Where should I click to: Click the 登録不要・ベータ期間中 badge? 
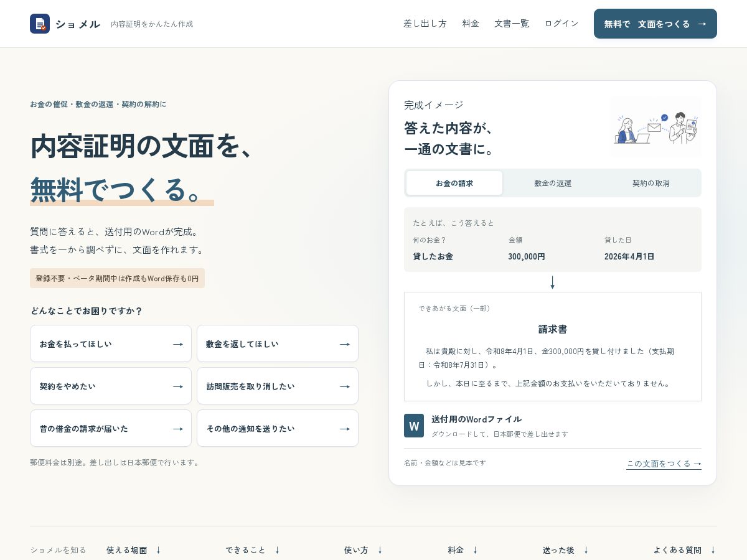(117, 278)
